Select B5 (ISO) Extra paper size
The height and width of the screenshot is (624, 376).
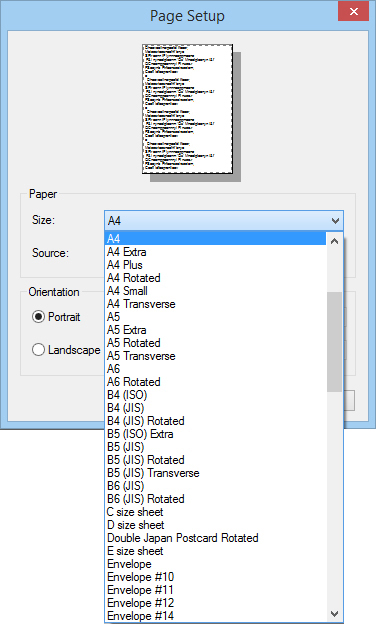click(215, 434)
